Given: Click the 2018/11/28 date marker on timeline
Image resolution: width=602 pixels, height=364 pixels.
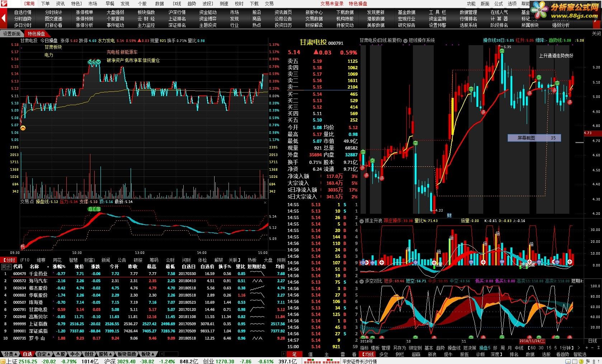Looking at the screenshot, I should (x=532, y=341).
